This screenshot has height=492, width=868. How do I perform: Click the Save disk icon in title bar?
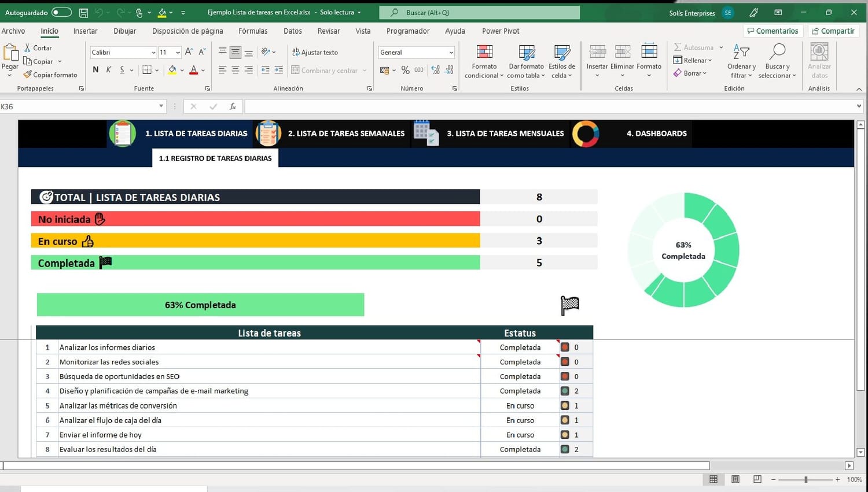click(84, 12)
